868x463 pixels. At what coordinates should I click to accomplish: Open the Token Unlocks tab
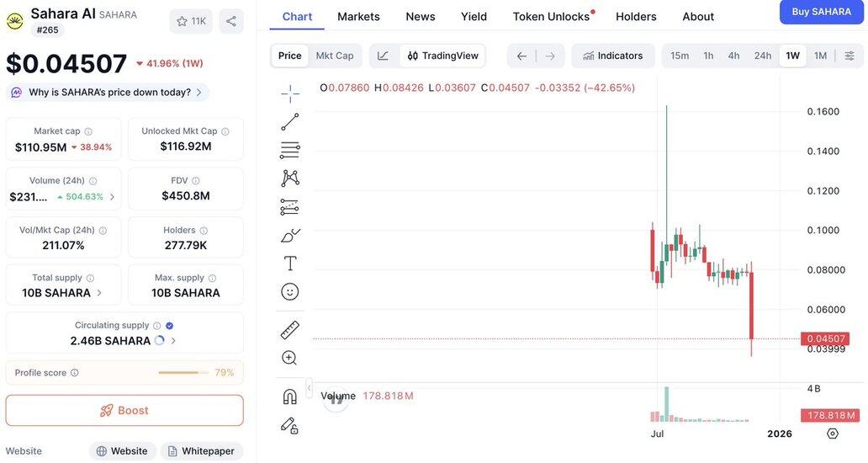(552, 17)
